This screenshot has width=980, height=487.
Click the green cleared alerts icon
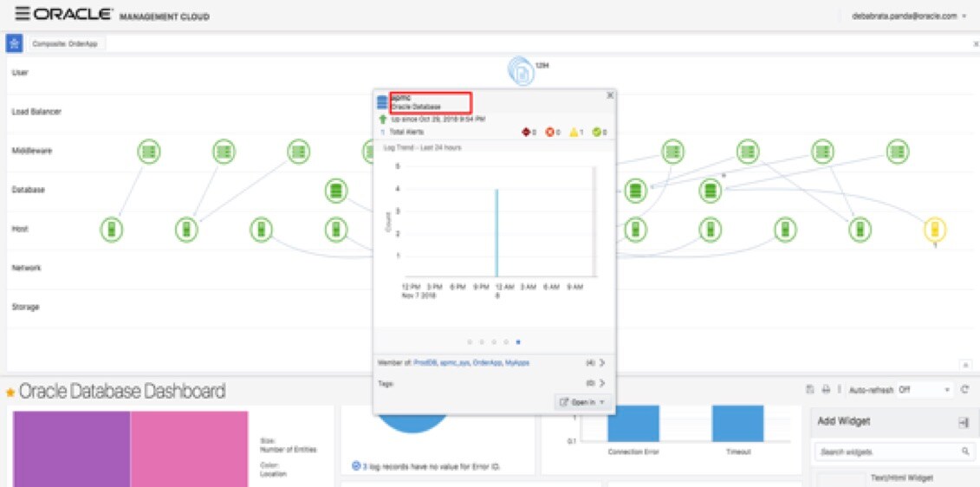click(598, 133)
